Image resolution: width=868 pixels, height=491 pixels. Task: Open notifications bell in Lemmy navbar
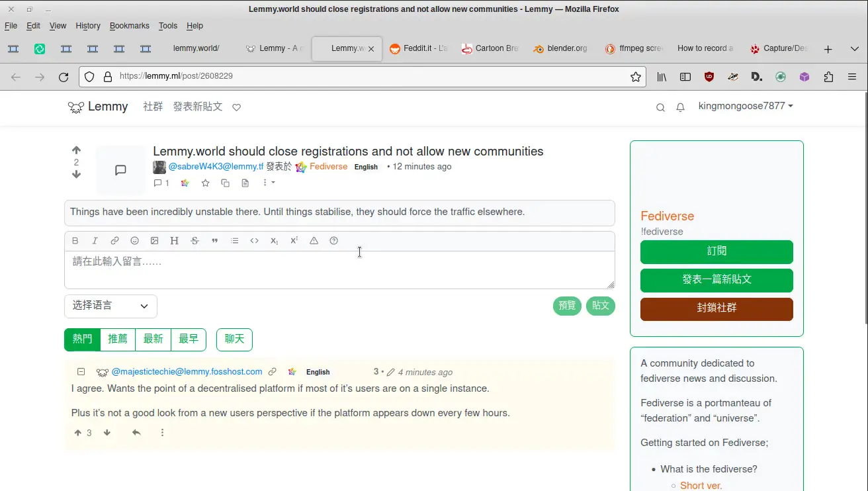[680, 107]
